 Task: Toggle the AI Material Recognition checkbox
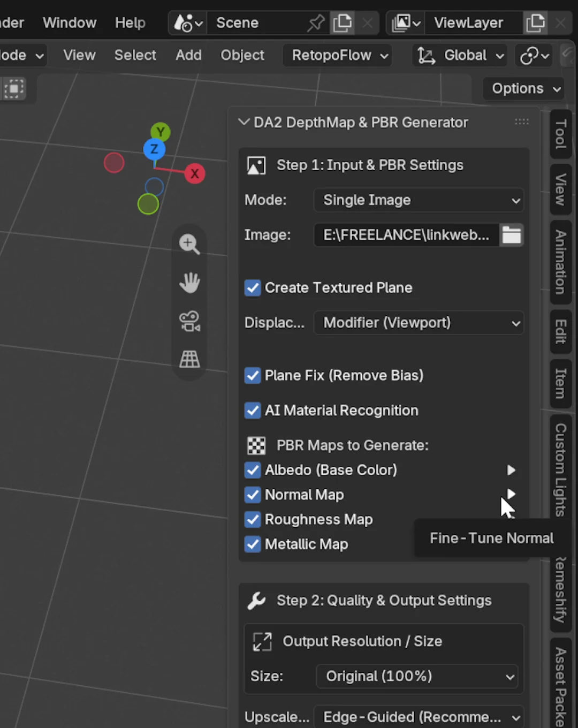click(253, 411)
